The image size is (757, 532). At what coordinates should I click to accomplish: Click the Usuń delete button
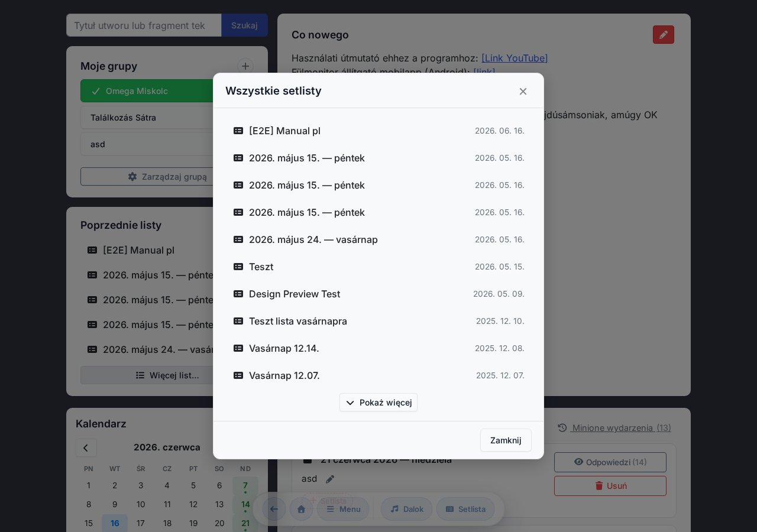tap(610, 486)
